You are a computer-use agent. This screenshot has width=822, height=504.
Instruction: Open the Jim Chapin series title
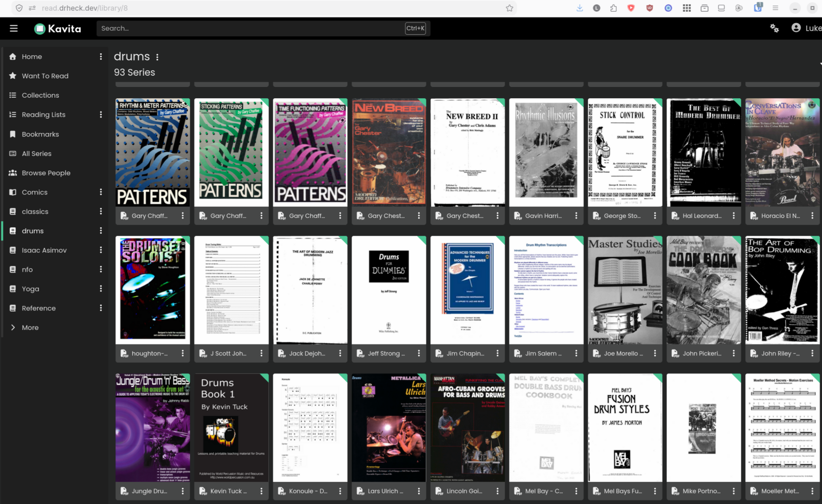pos(465,353)
